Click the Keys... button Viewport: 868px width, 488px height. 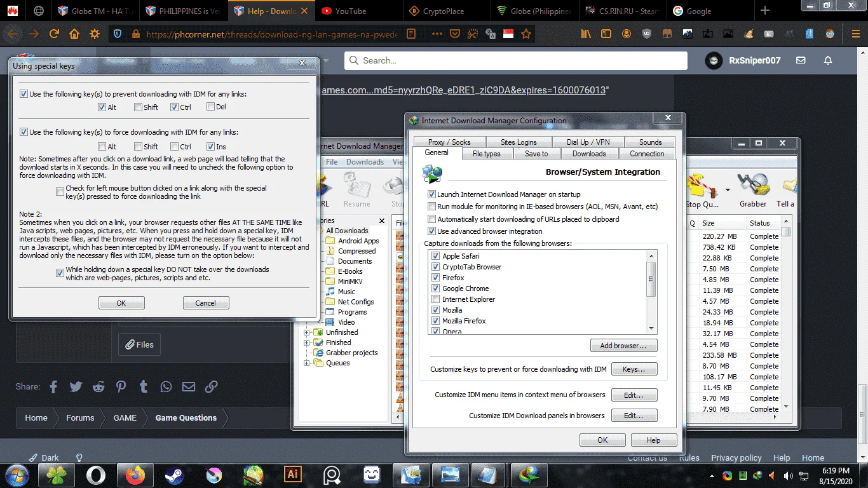[634, 369]
